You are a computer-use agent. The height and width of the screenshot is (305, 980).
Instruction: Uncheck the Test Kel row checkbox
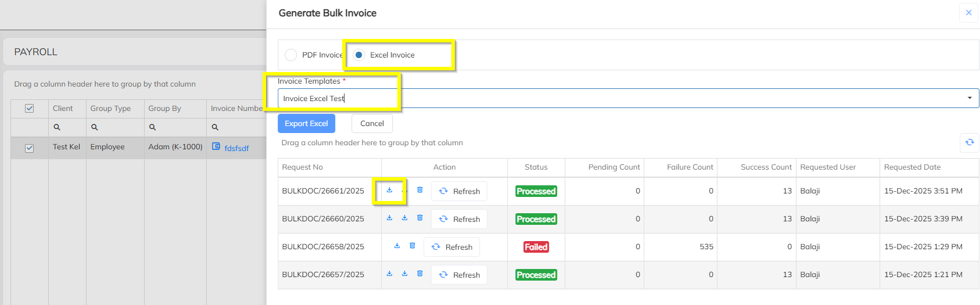coord(30,148)
